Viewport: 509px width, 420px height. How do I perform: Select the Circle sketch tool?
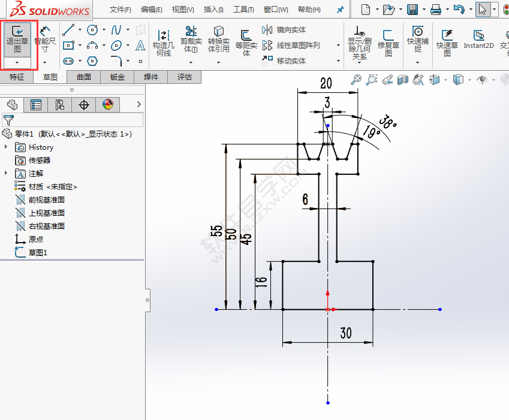coord(92,30)
